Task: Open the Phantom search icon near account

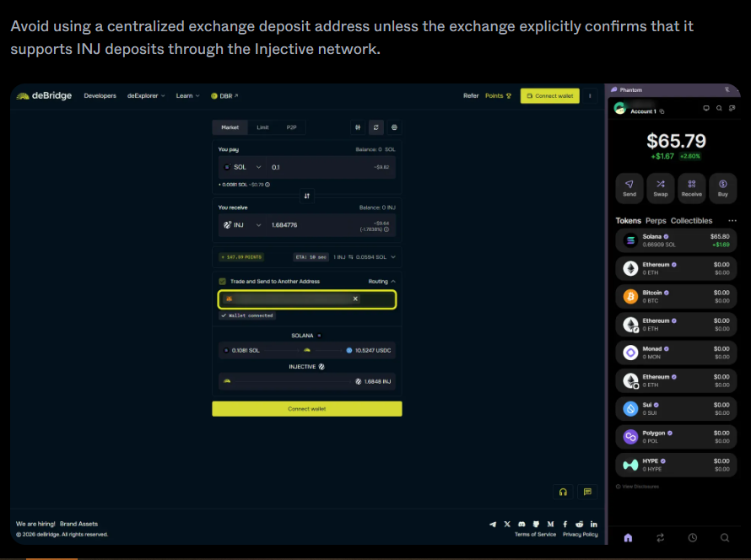Action: [x=719, y=108]
